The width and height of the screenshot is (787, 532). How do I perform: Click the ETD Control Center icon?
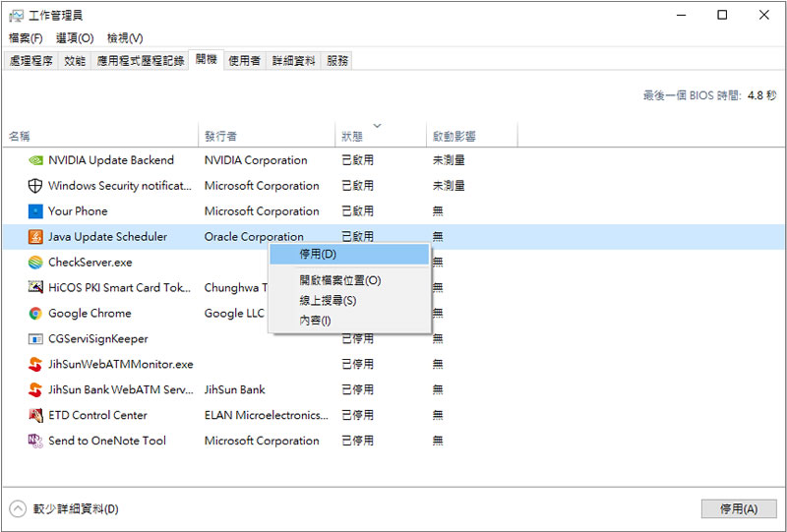pyautogui.click(x=35, y=416)
